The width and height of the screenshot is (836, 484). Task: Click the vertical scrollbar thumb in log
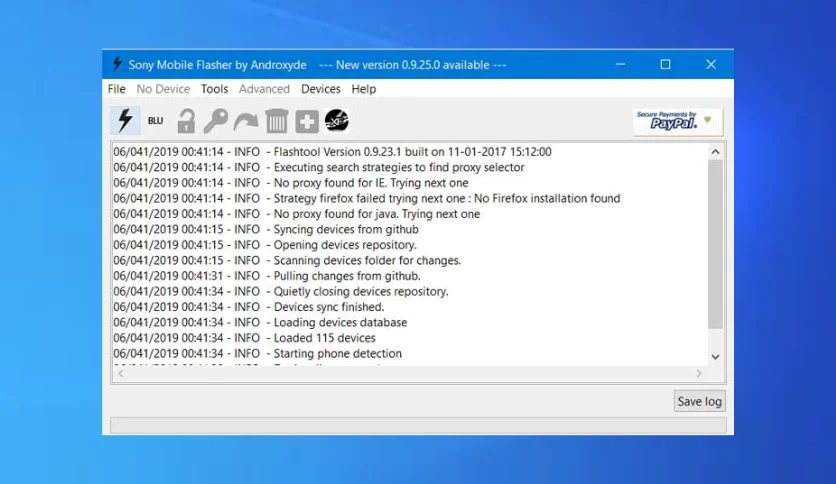coord(716,244)
